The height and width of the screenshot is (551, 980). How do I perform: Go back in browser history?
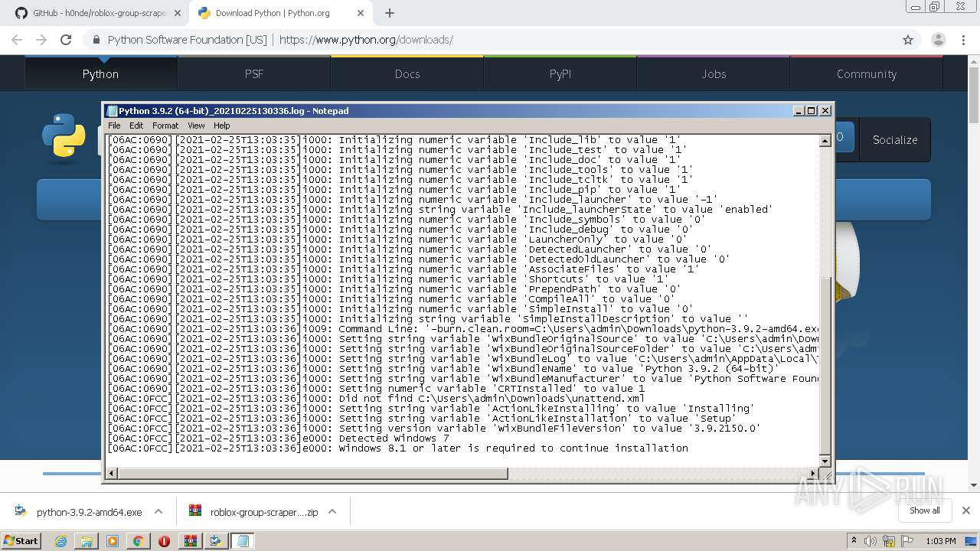(x=17, y=40)
